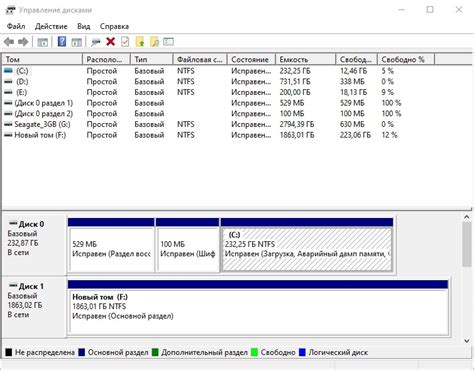Click the Диск 1 disk icon
This screenshot has height=370, width=474.
[x=13, y=286]
